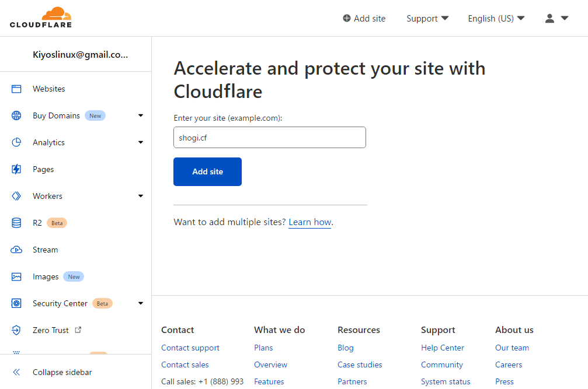Select Buy Domains in the sidebar

coord(56,115)
